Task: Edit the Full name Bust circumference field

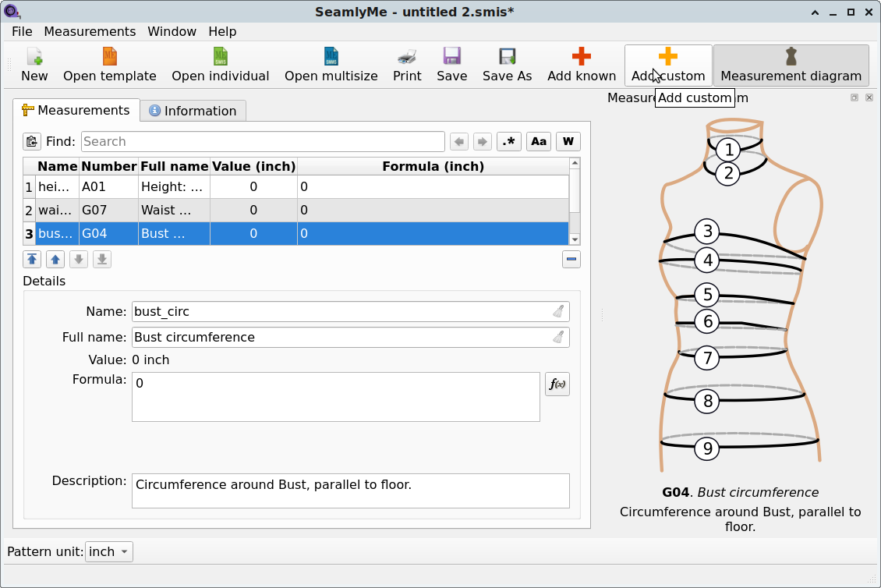Action: click(351, 338)
